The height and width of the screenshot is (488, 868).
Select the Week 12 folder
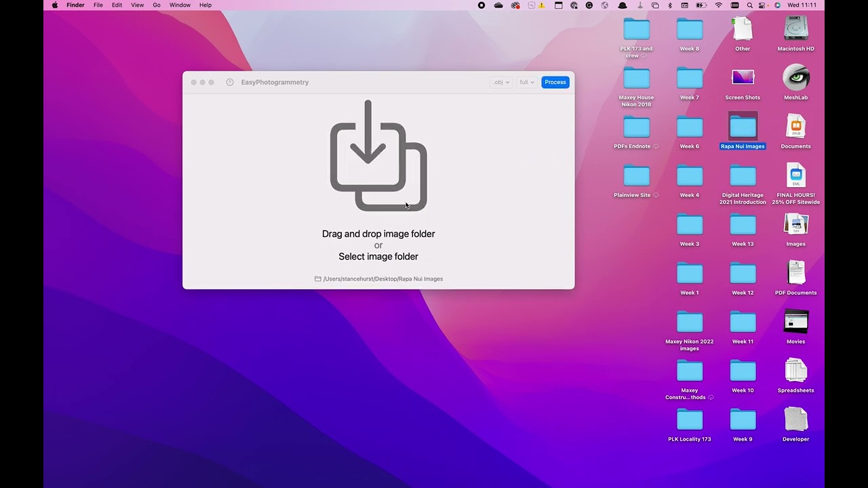[743, 273]
